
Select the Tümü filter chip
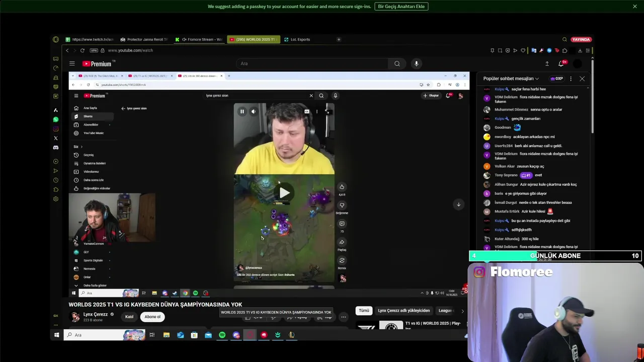[364, 311]
